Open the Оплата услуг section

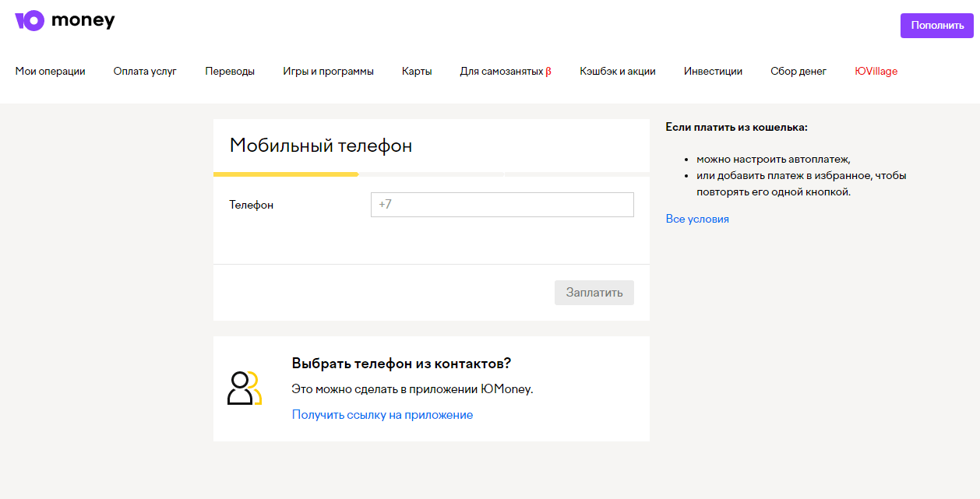point(145,71)
